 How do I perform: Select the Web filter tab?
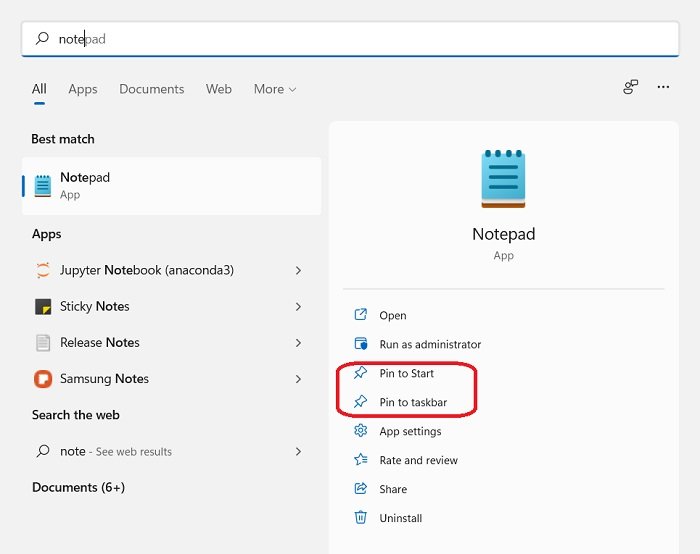point(219,89)
